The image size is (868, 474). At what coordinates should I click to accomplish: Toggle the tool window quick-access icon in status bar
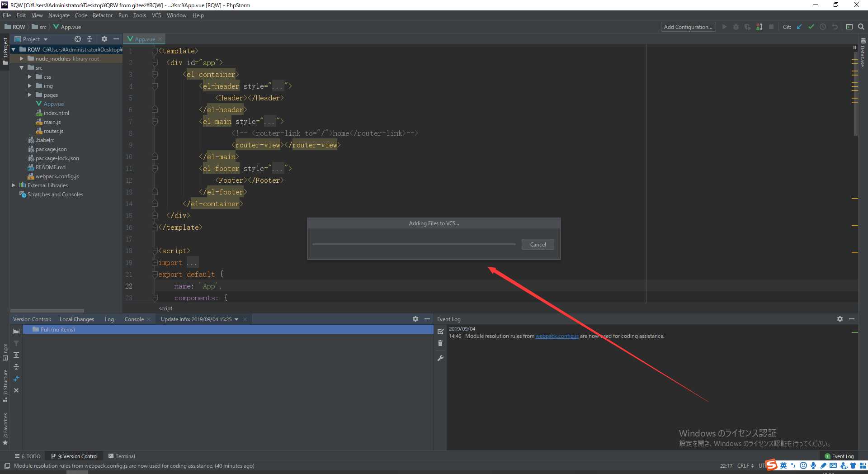7,466
